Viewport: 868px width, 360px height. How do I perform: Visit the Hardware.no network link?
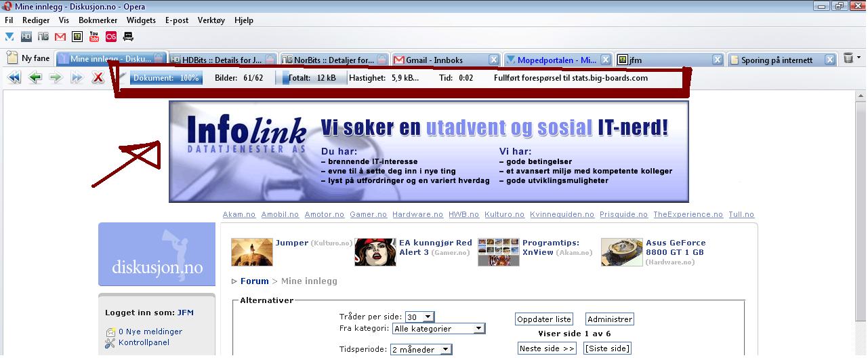pyautogui.click(x=417, y=214)
